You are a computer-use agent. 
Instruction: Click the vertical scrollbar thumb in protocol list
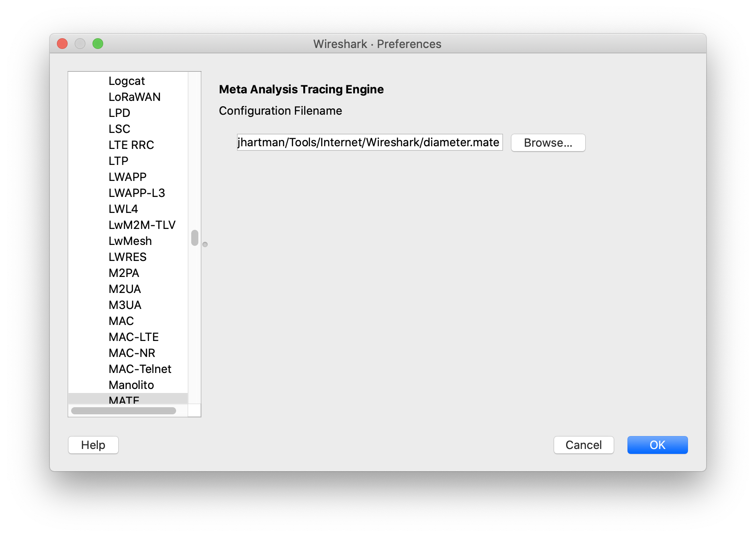pos(195,238)
